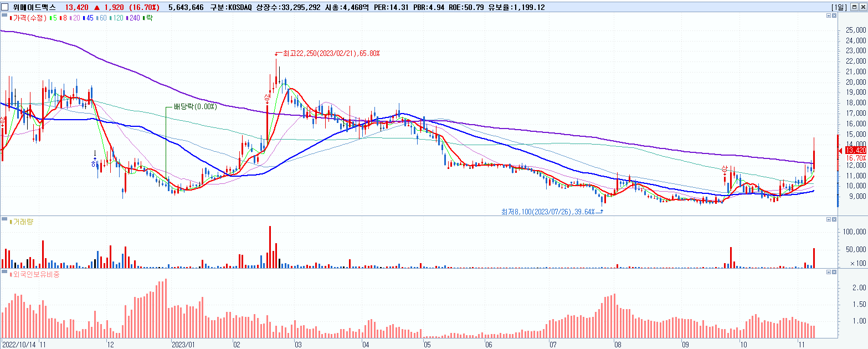Click the ROE:50.79 value in header
868x349 pixels.
466,7
